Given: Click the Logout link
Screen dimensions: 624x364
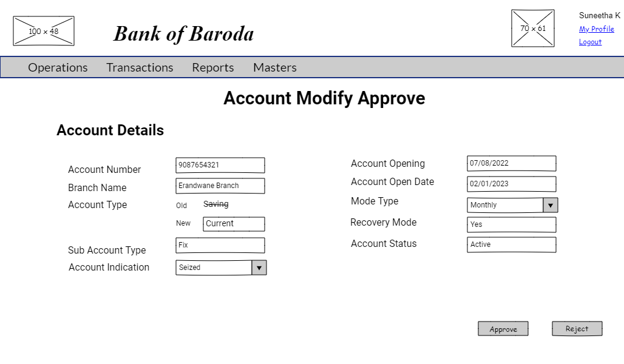Looking at the screenshot, I should (x=590, y=42).
